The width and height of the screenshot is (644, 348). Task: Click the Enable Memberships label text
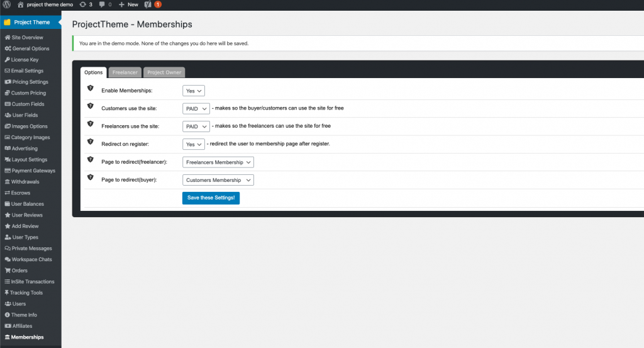point(127,91)
